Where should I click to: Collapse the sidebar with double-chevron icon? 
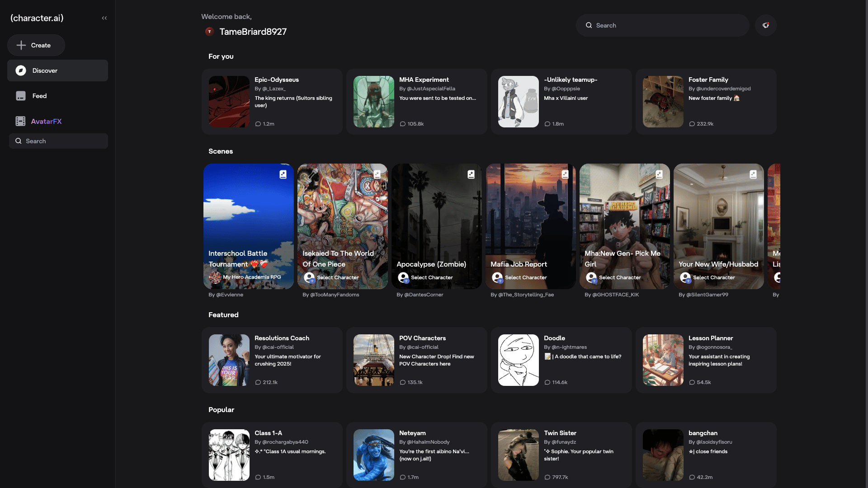tap(104, 18)
